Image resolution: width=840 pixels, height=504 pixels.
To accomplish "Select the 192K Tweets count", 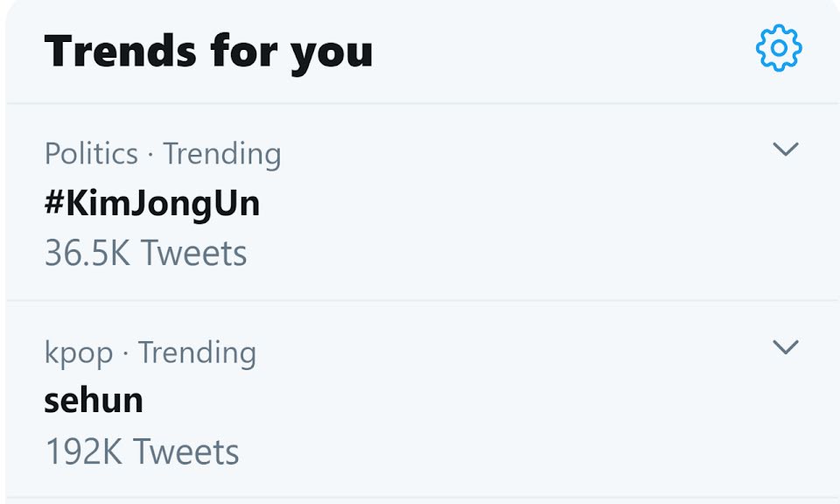I will pos(141,452).
